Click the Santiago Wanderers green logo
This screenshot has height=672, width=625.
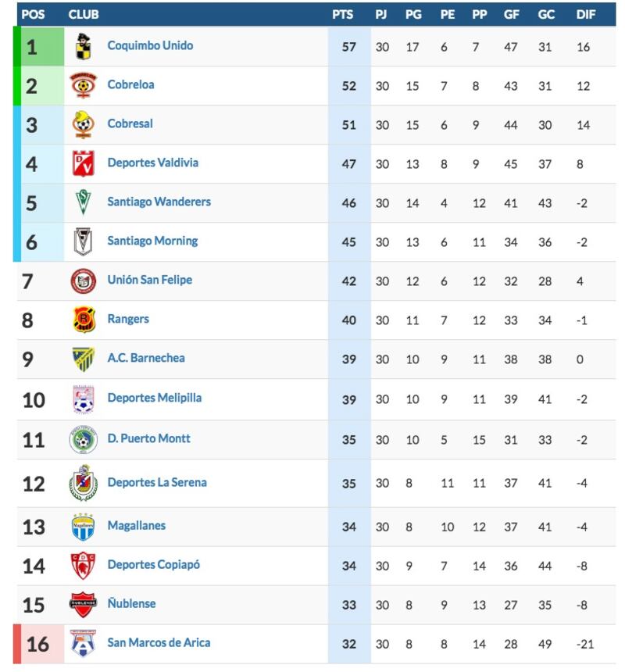83,202
